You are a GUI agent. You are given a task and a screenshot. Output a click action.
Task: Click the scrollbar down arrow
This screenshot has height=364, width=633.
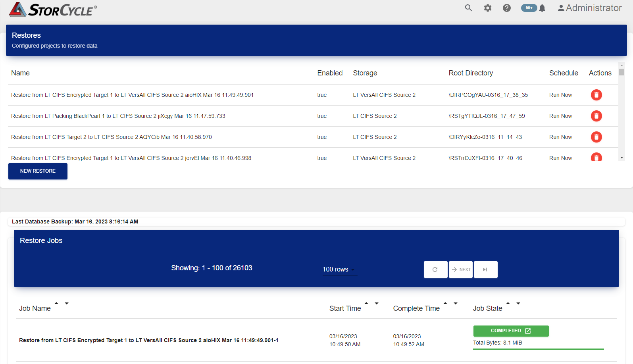(x=621, y=158)
